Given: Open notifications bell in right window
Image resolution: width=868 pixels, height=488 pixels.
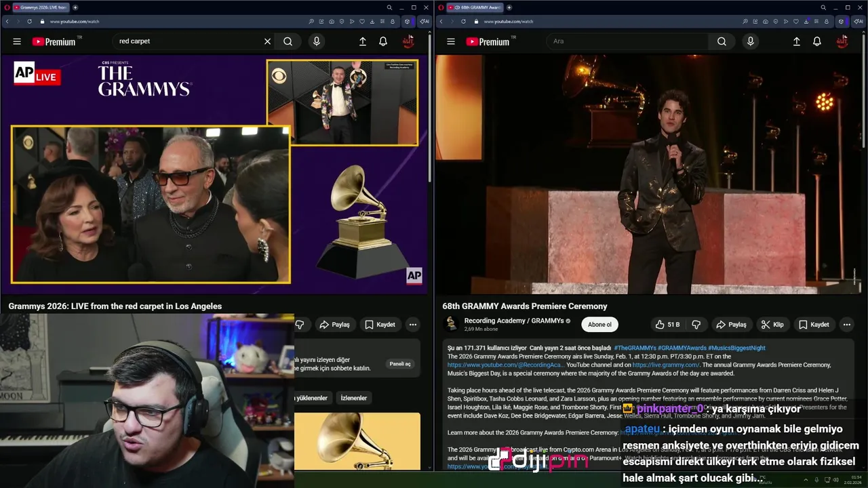Looking at the screenshot, I should click(817, 41).
